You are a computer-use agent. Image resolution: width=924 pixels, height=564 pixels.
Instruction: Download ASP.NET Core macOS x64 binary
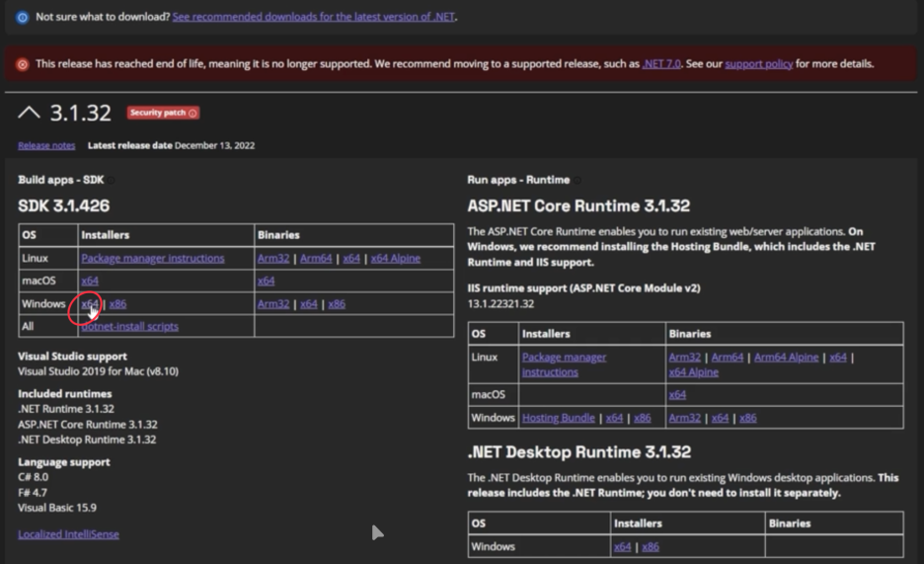(677, 394)
